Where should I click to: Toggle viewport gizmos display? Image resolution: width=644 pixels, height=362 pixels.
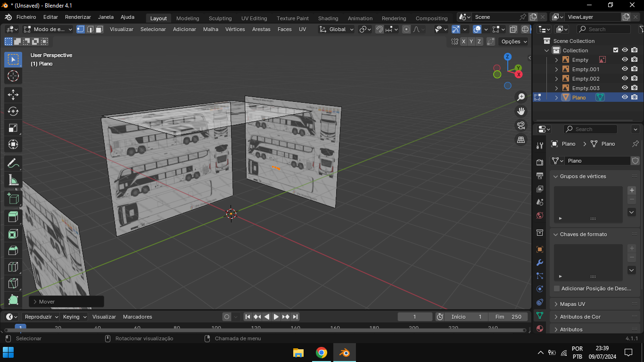coord(456,29)
